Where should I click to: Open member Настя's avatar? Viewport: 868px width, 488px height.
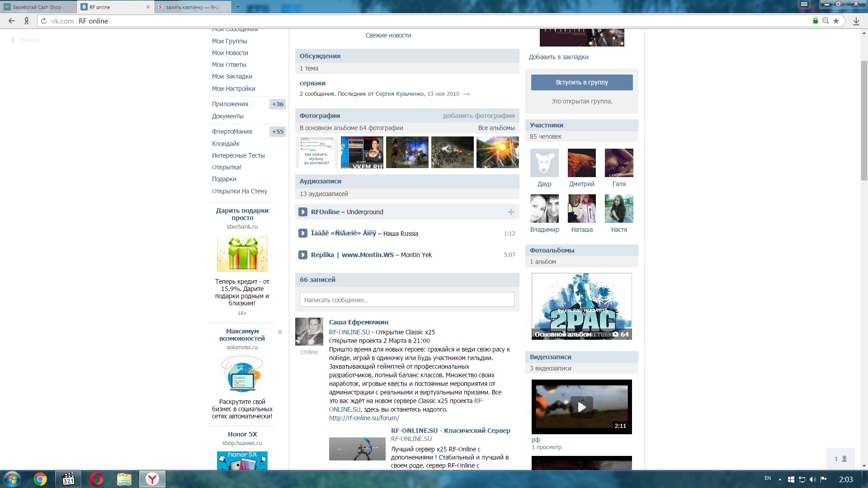pos(619,208)
